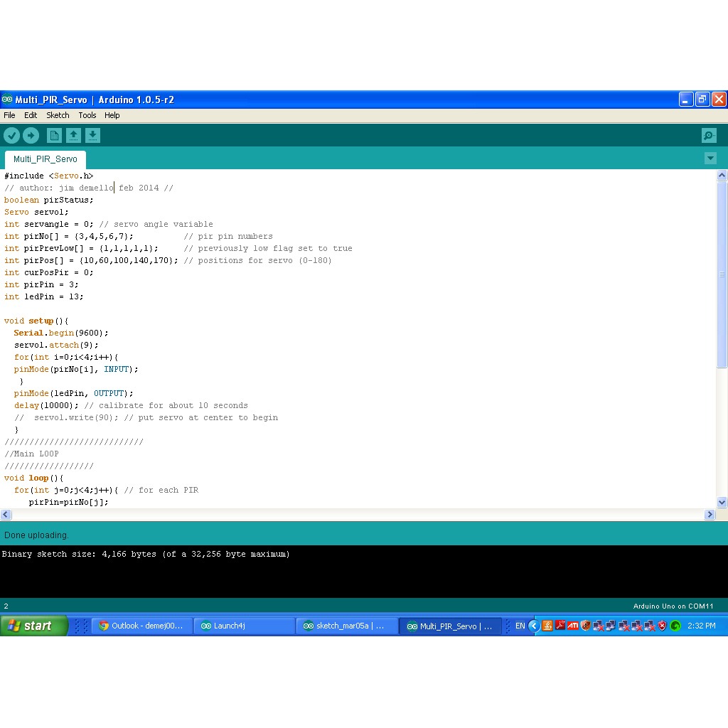
Task: Click the orange lock shield tray icon
Action: [586, 626]
